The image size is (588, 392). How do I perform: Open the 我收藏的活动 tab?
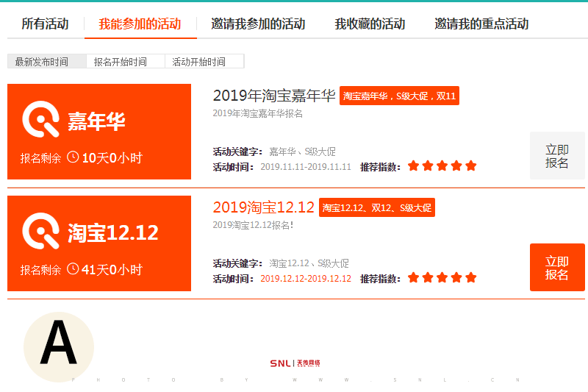(370, 24)
